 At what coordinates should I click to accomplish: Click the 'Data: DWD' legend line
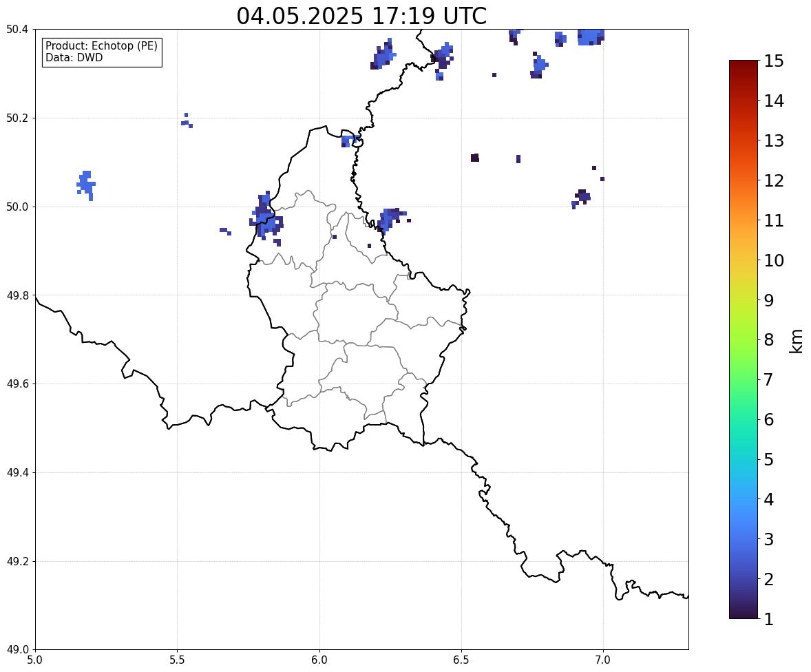(x=74, y=57)
